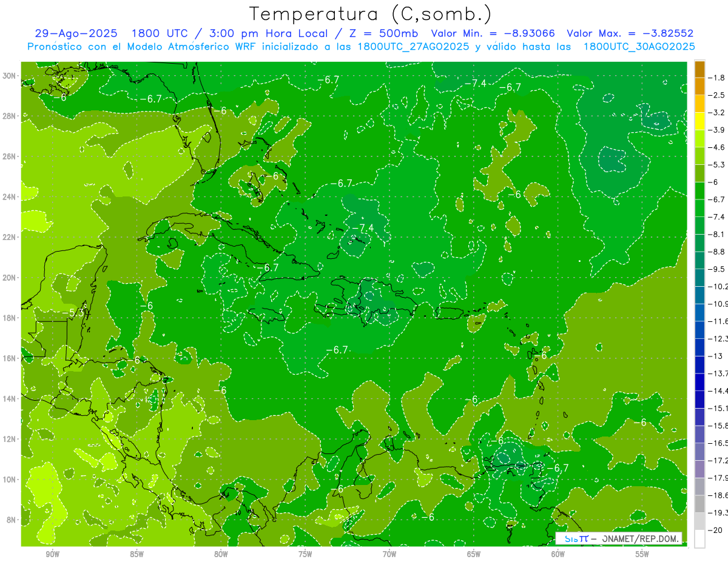Click the 12N latitude axis label
The width and height of the screenshot is (728, 562).
pyautogui.click(x=10, y=439)
